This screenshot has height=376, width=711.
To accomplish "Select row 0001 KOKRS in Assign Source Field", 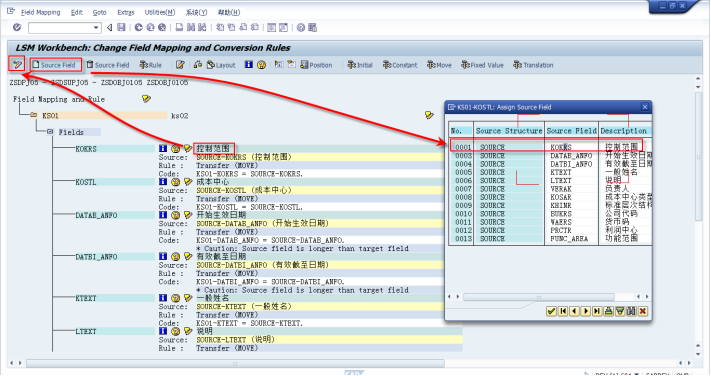I will point(546,147).
